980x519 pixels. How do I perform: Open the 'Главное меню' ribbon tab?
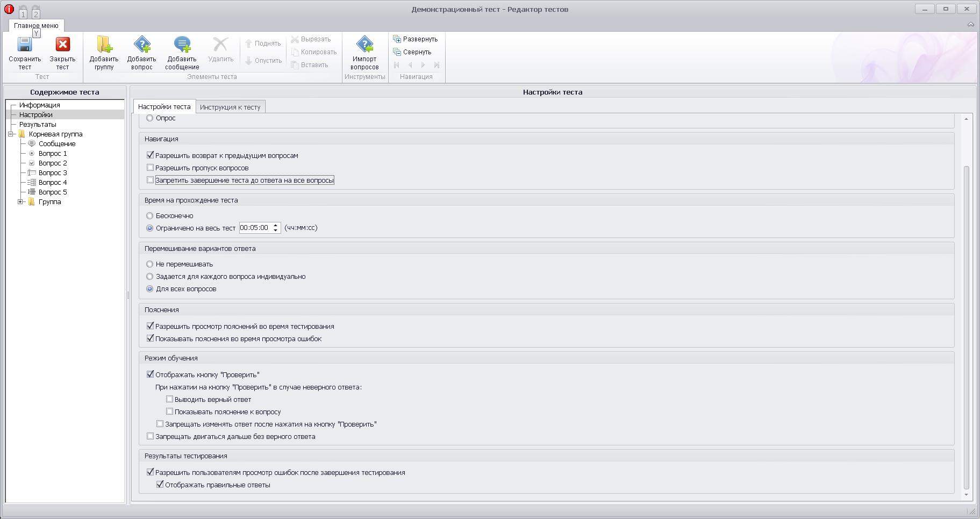pyautogui.click(x=36, y=25)
